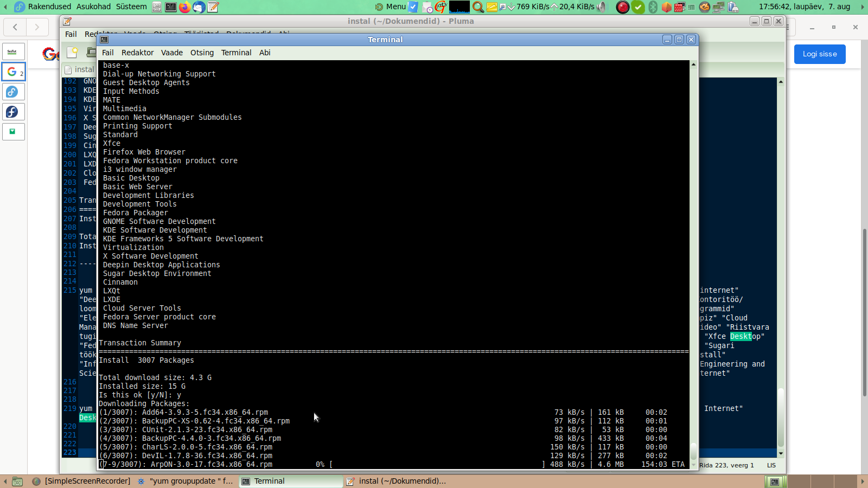Click the battery power tray icon

pyautogui.click(x=733, y=7)
